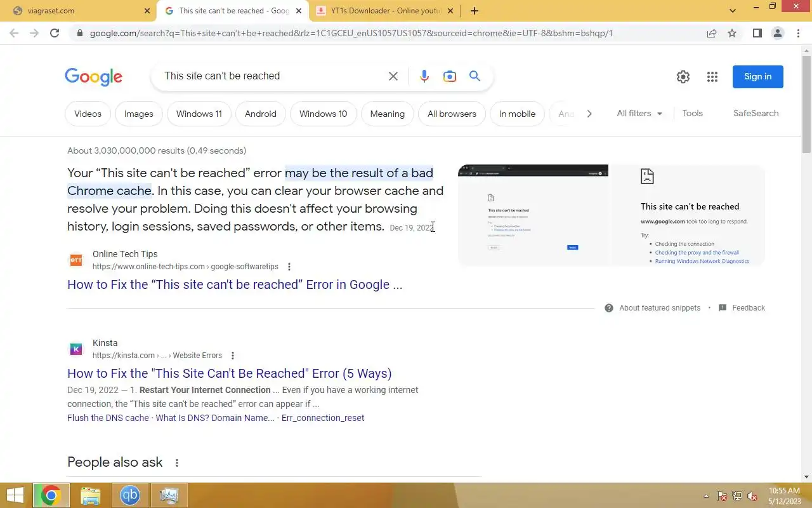The image size is (812, 508).
Task: Open Chrome three-dot menu
Action: (798, 33)
